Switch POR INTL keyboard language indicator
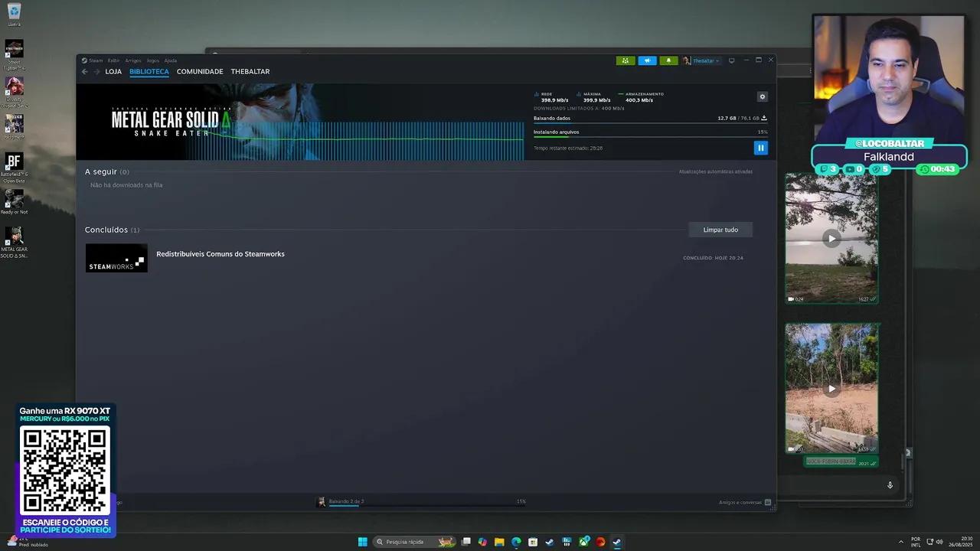980x551 pixels. [916, 542]
